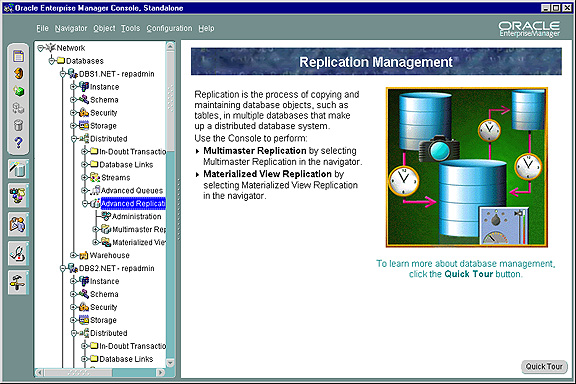Expand the Instance node under DBS1.NET
The image size is (576, 384).
click(73, 87)
